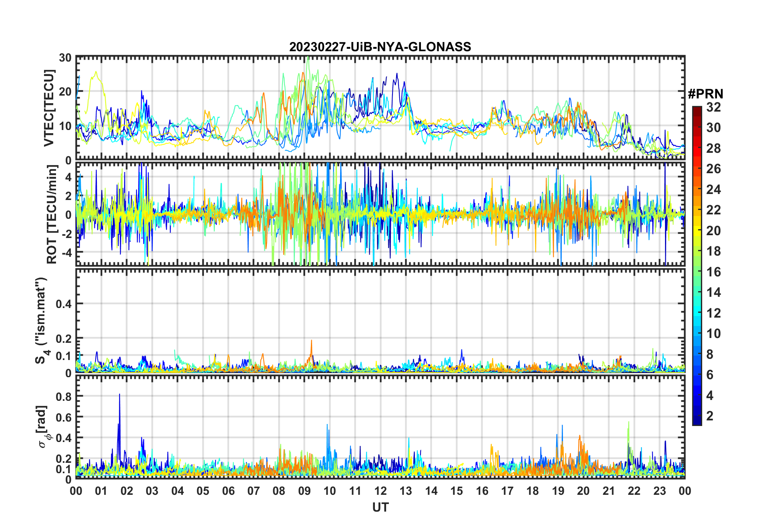Select the colorbar tick label "32"
Screen dimensions: 761x532
(713, 107)
